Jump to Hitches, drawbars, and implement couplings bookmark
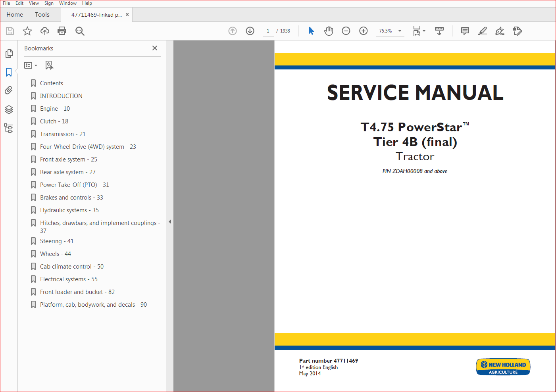 tap(100, 227)
